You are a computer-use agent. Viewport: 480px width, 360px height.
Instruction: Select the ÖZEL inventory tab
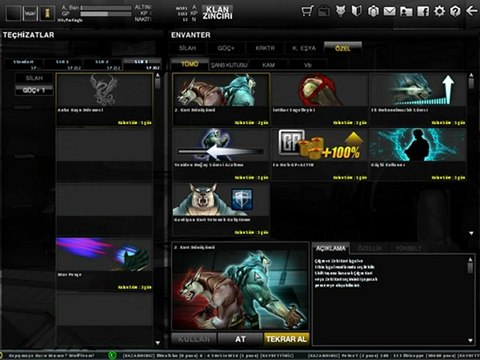click(343, 48)
